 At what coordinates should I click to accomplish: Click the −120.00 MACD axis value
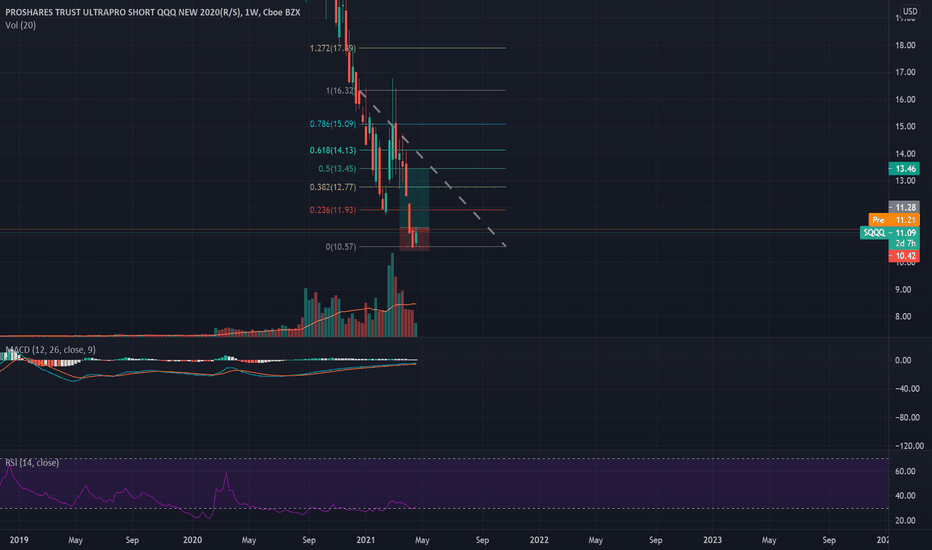[x=908, y=446]
